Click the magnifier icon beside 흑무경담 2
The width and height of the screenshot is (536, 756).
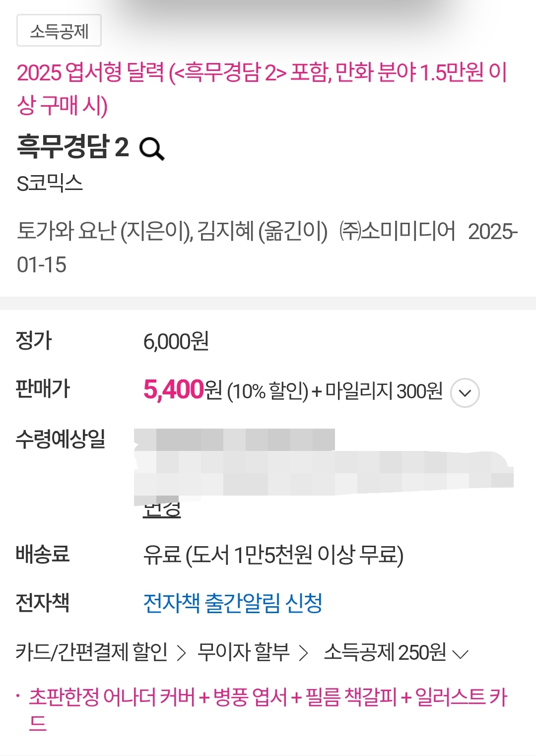coord(151,149)
